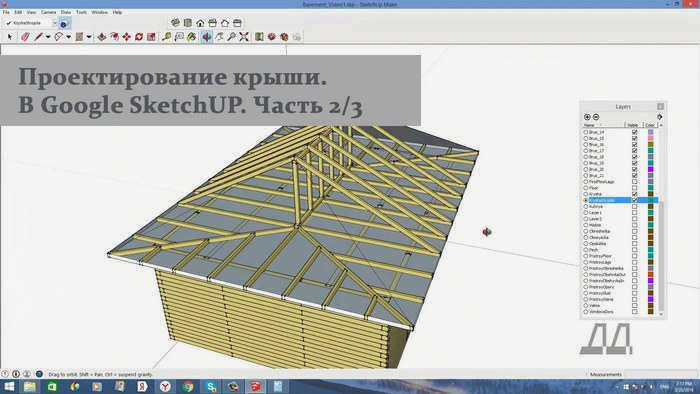Change color swatch of Brus_14 layer
Image resolution: width=700 pixels, height=394 pixels.
[x=650, y=132]
